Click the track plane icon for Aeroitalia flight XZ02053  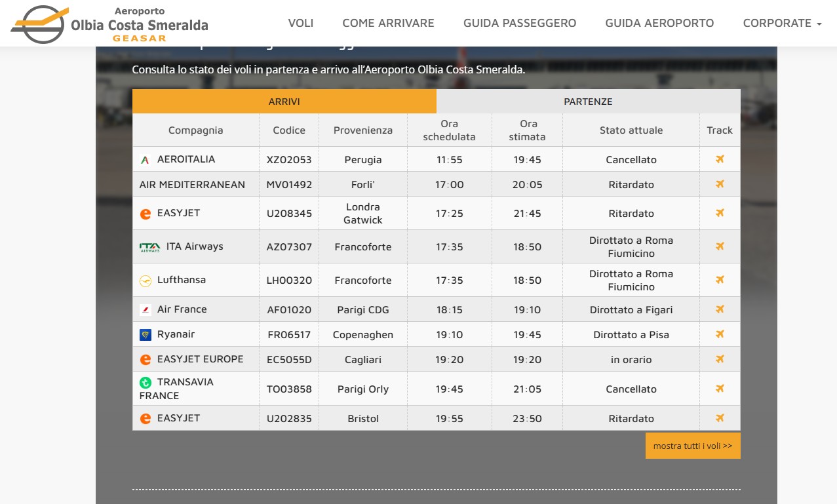pyautogui.click(x=720, y=159)
